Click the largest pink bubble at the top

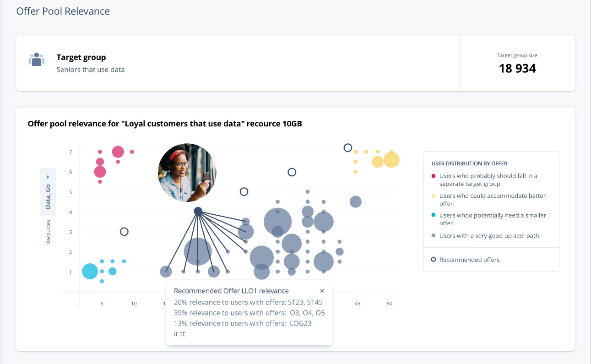tap(118, 152)
